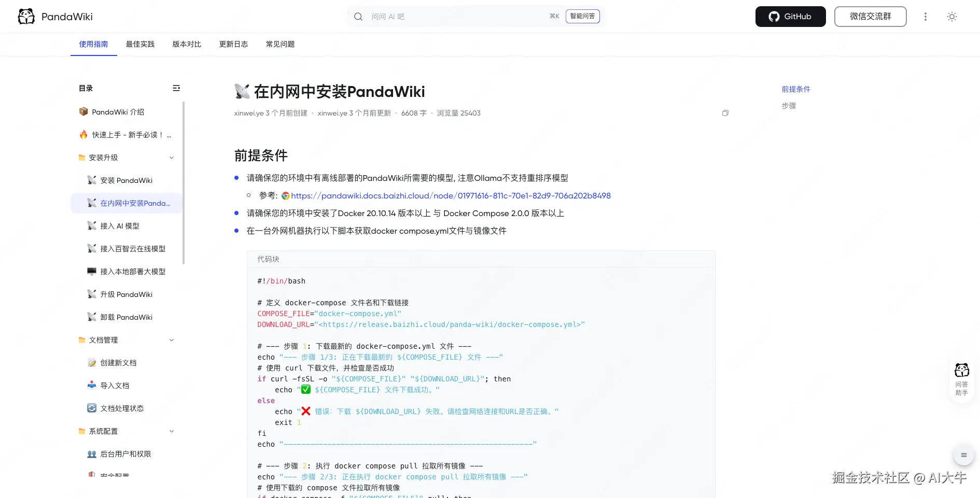The image size is (980, 498).
Task: Select 在内网中安装Panda... in the sidebar
Action: click(x=127, y=203)
